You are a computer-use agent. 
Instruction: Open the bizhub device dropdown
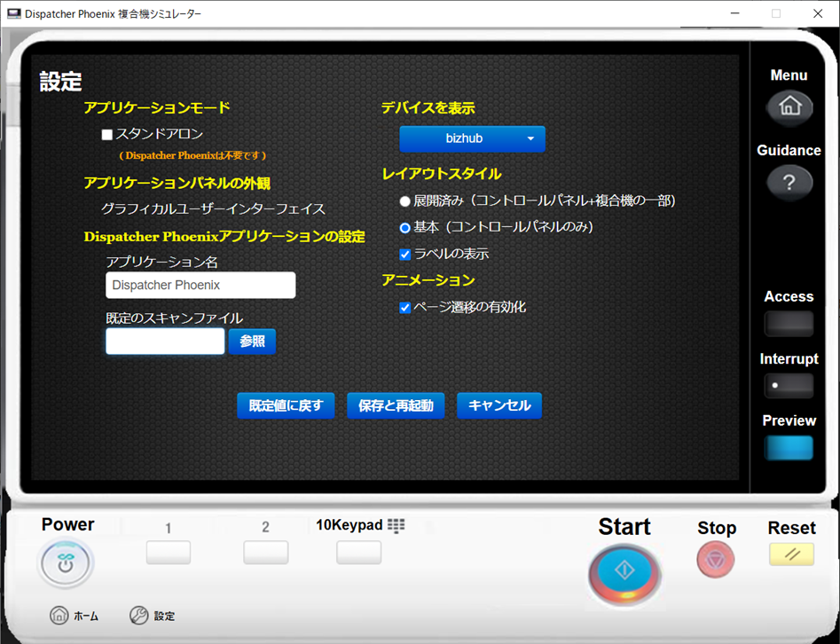pos(473,138)
